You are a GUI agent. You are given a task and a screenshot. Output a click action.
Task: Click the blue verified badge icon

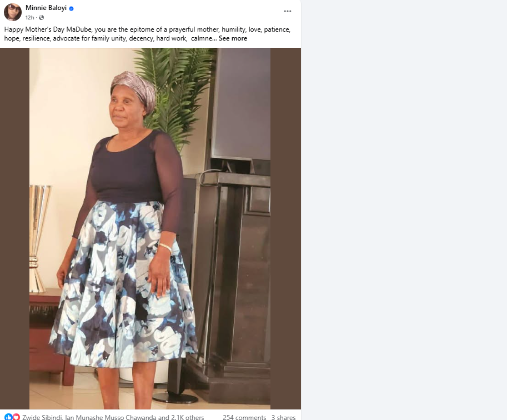(x=72, y=9)
